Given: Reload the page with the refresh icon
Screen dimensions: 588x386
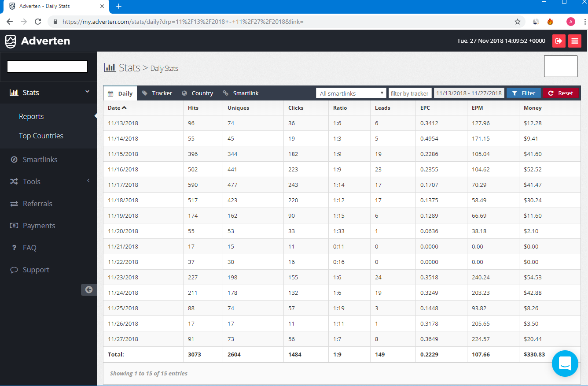Looking at the screenshot, I should (x=38, y=22).
